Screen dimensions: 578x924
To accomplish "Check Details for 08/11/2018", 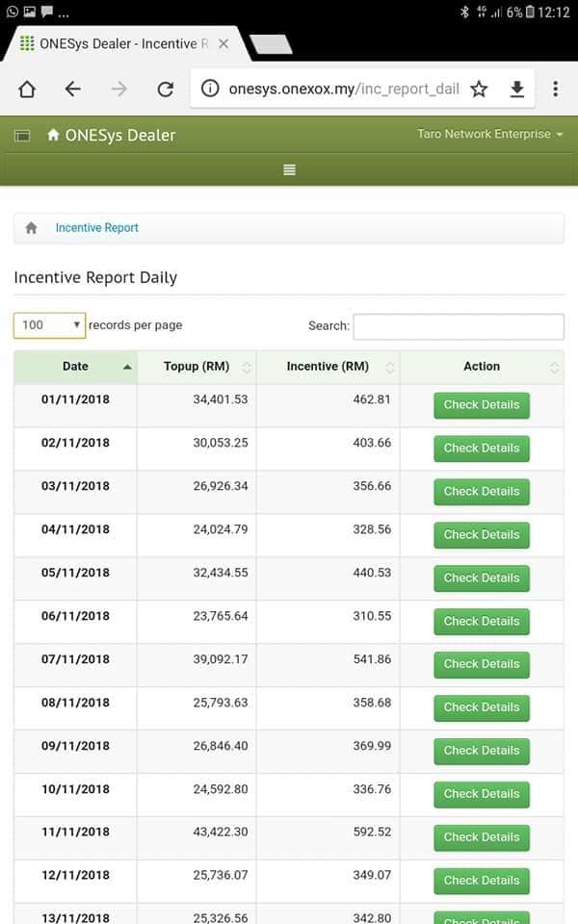I will pos(482,707).
